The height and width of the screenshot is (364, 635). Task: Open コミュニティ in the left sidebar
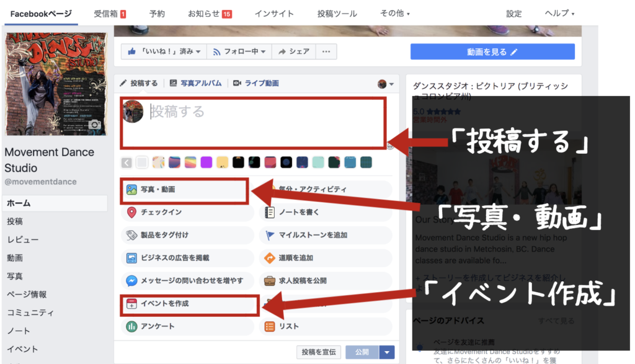(30, 313)
